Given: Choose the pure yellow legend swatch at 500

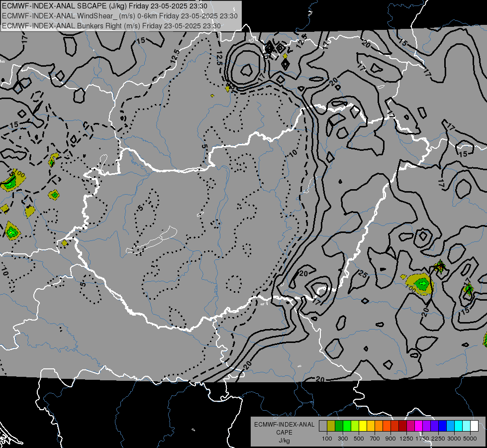Looking at the screenshot, I should pyautogui.click(x=363, y=426).
